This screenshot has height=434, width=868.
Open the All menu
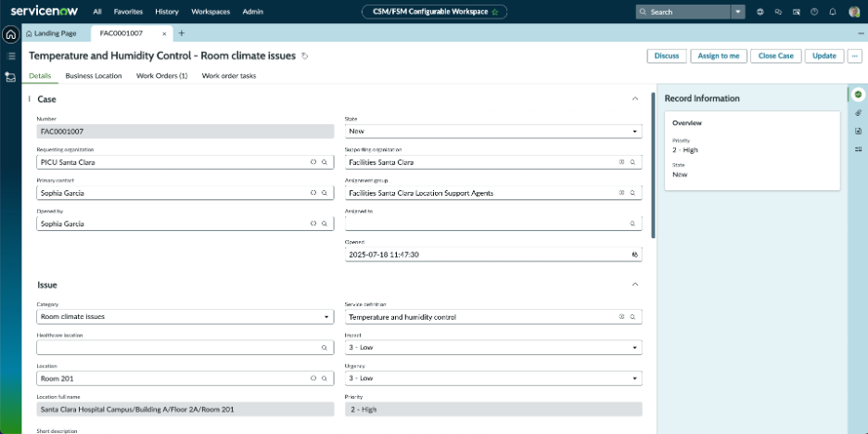(97, 12)
